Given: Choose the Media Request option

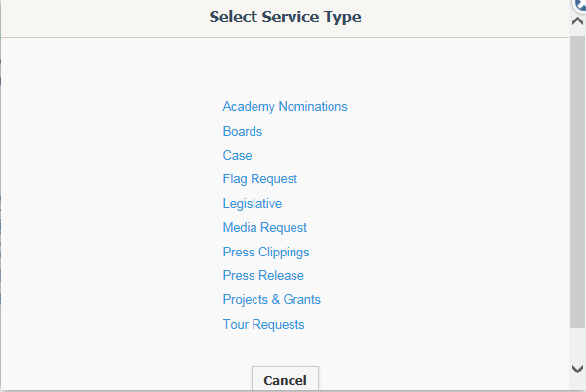Looking at the screenshot, I should 265,227.
